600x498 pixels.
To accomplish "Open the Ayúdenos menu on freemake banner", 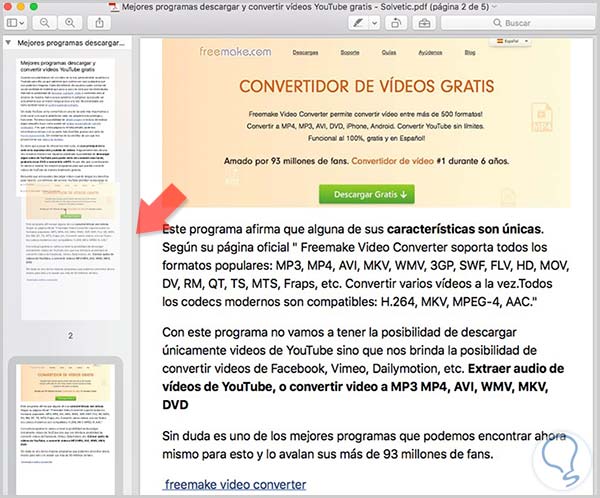I will point(430,52).
